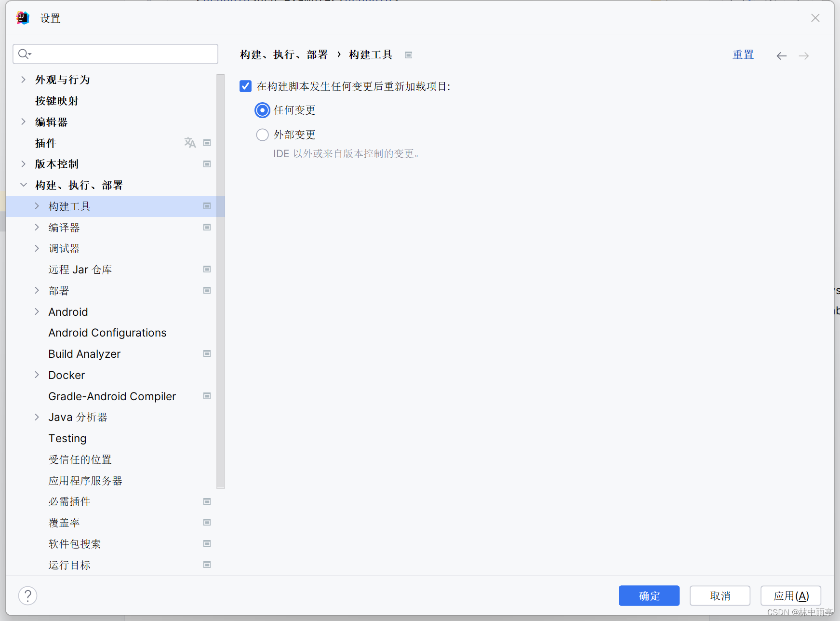Click the translation icon next to 插件
Viewport: 840px width, 621px height.
[190, 143]
